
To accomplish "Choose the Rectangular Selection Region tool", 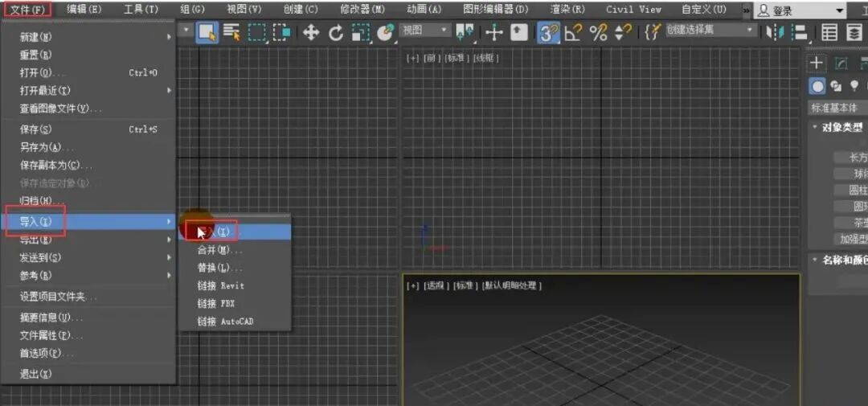I will tap(256, 33).
